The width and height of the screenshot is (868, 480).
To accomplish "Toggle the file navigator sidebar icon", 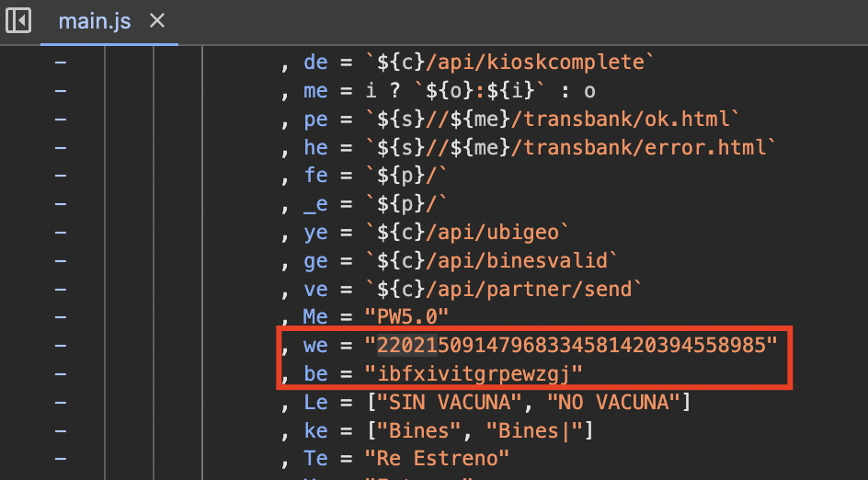I will (18, 21).
